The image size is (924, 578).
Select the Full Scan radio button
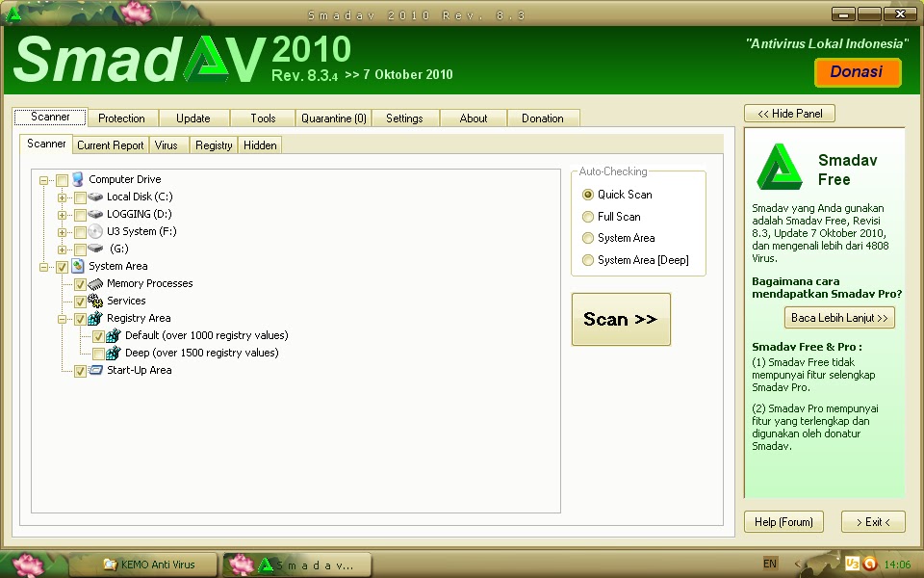587,217
